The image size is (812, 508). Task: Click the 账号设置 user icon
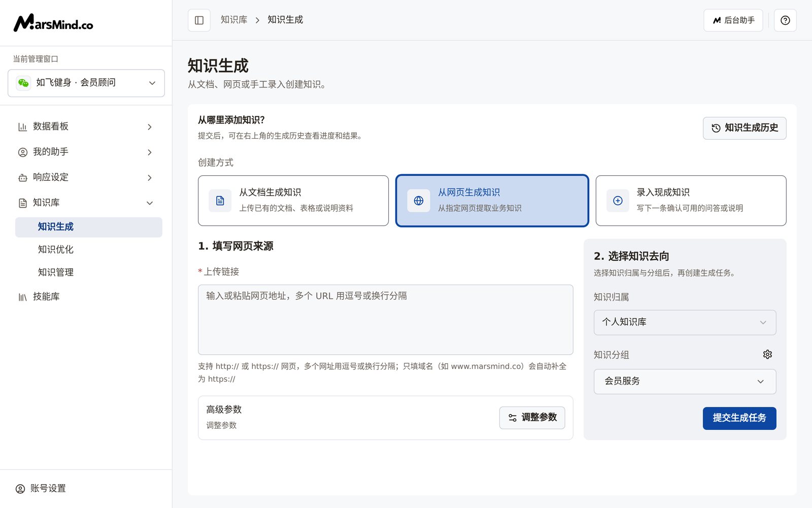tap(20, 489)
